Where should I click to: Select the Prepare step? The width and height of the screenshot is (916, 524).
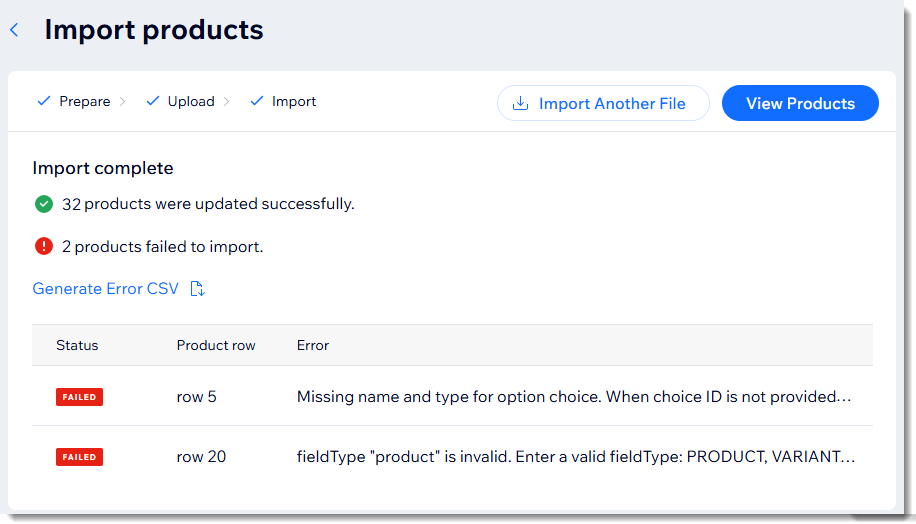[85, 101]
